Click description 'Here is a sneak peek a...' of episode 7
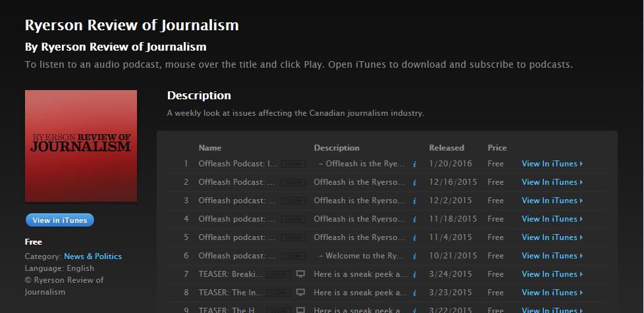644x313 pixels. 360,274
